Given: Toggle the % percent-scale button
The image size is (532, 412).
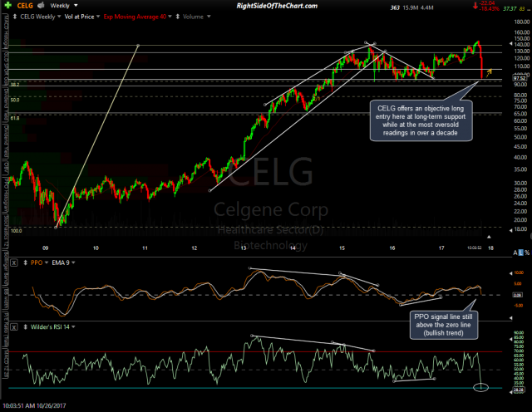Looking at the screenshot, I should 527,253.
